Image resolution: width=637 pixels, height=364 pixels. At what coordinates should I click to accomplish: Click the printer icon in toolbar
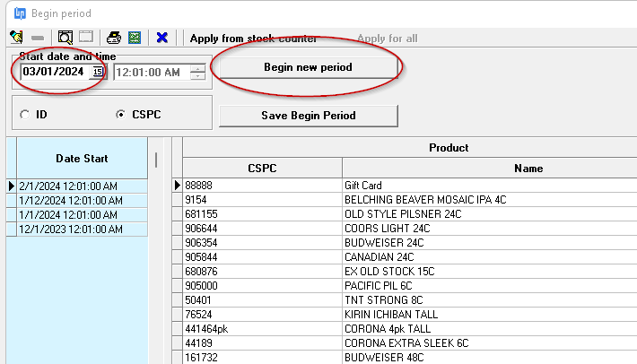114,38
